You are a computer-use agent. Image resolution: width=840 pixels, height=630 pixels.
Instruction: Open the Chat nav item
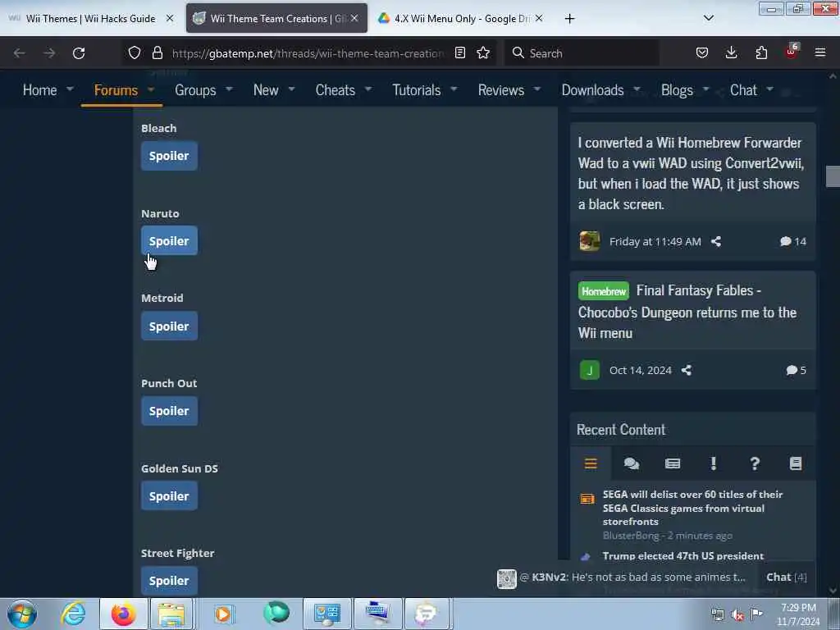(x=743, y=90)
